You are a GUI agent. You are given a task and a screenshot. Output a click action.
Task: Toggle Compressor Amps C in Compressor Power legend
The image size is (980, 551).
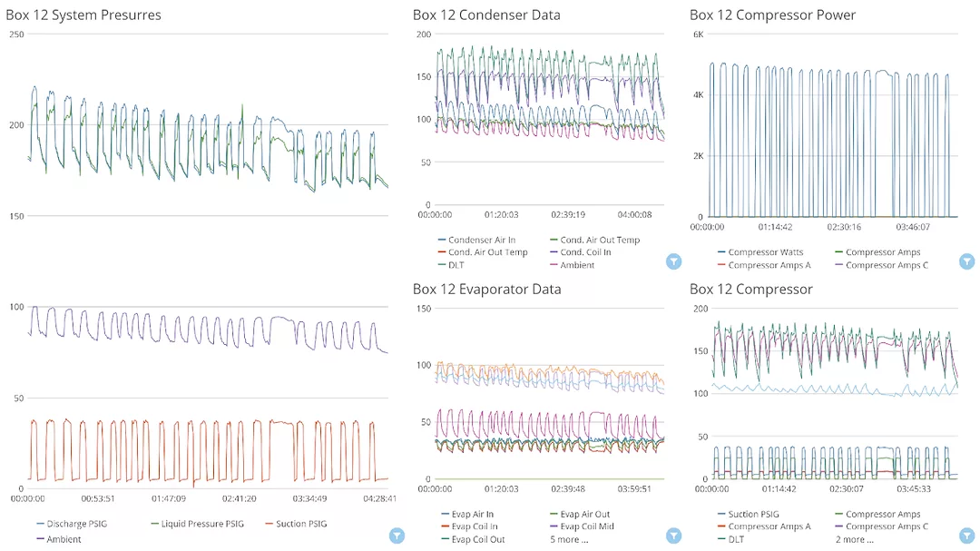pos(882,265)
